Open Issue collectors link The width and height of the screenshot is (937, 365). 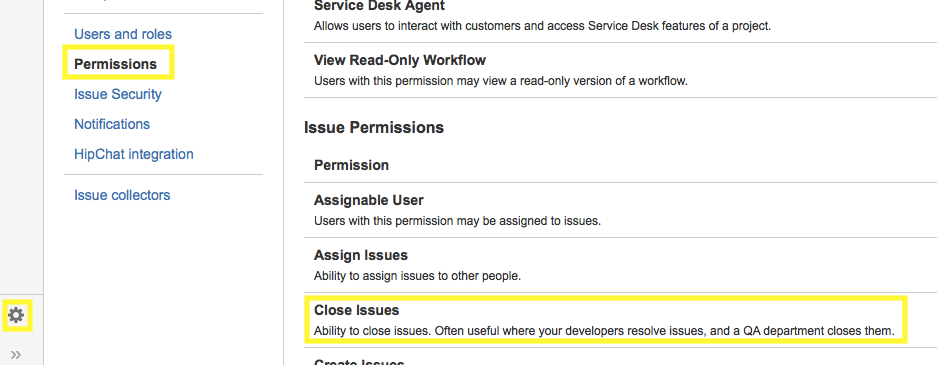(x=122, y=195)
